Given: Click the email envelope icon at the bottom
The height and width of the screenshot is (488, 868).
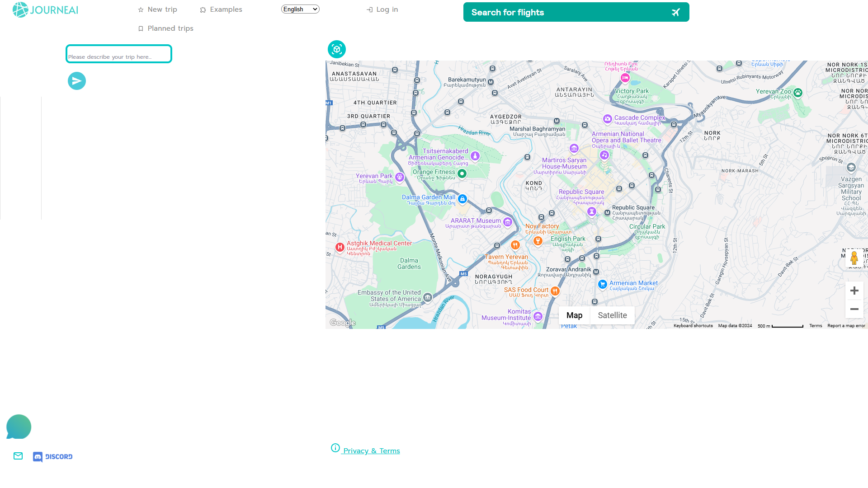Looking at the screenshot, I should tap(18, 456).
